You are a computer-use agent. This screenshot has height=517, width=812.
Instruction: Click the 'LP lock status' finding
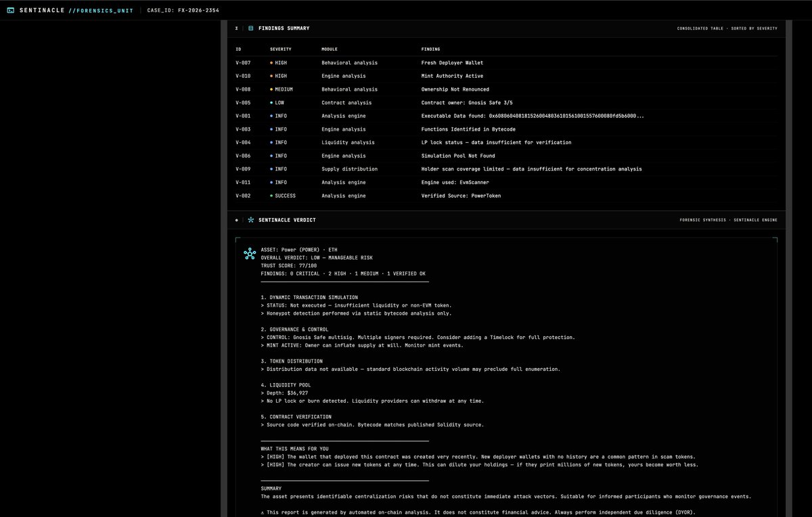click(x=496, y=143)
